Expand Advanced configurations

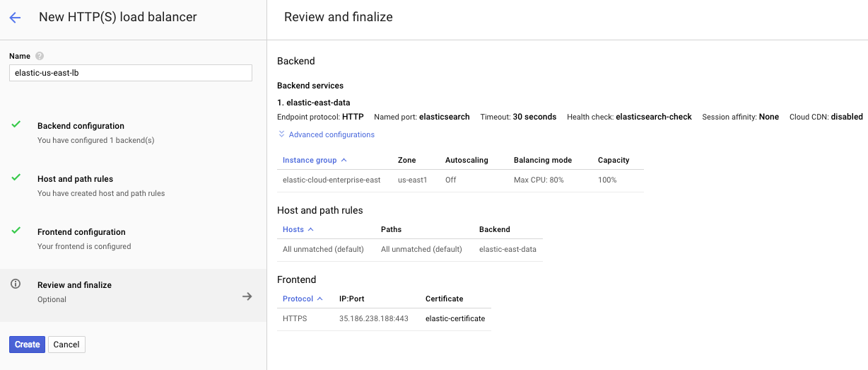tap(327, 134)
